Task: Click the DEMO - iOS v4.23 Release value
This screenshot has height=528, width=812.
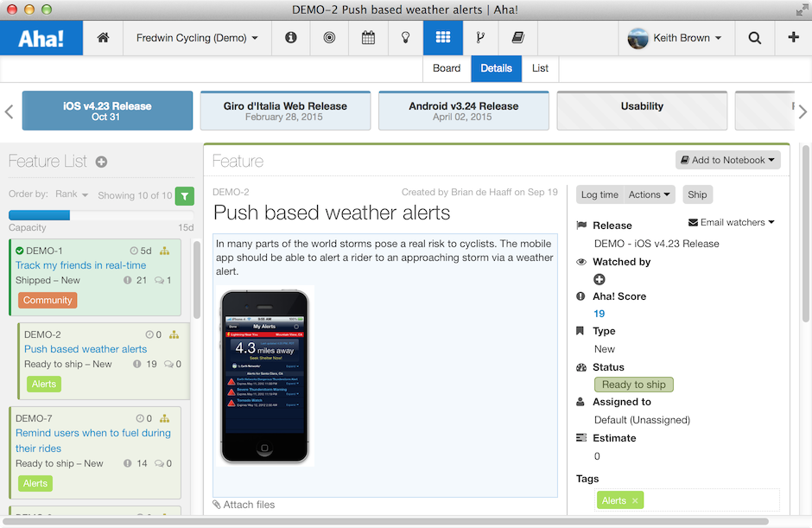Action: click(657, 244)
